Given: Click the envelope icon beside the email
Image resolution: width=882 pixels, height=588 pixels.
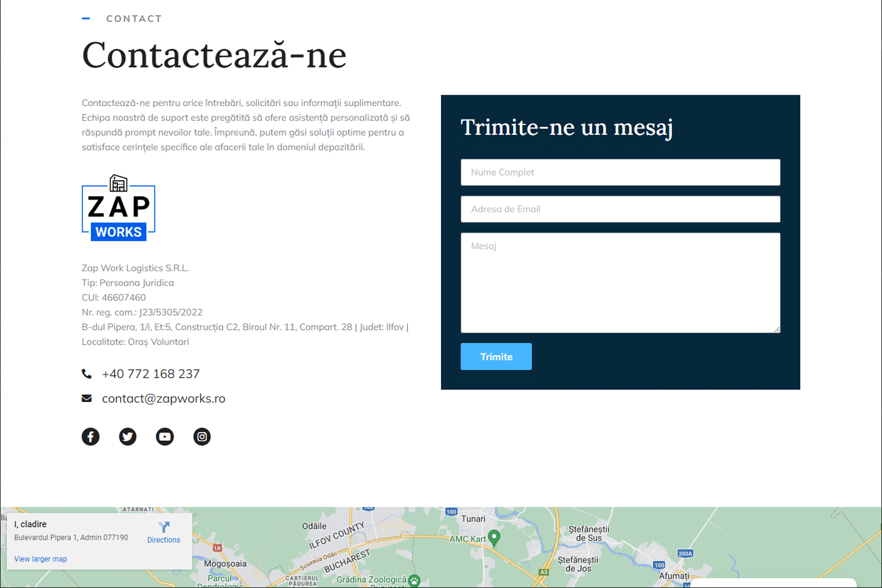Looking at the screenshot, I should coord(87,399).
